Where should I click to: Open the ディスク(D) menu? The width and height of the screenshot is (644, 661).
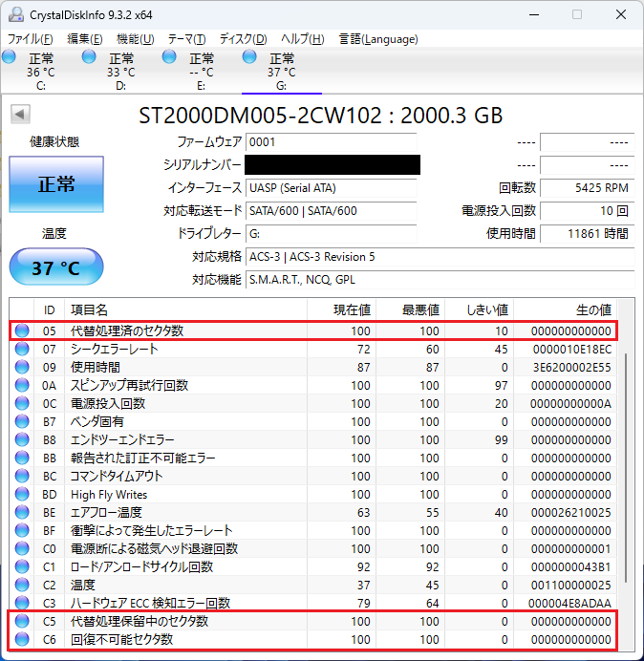pos(243,39)
